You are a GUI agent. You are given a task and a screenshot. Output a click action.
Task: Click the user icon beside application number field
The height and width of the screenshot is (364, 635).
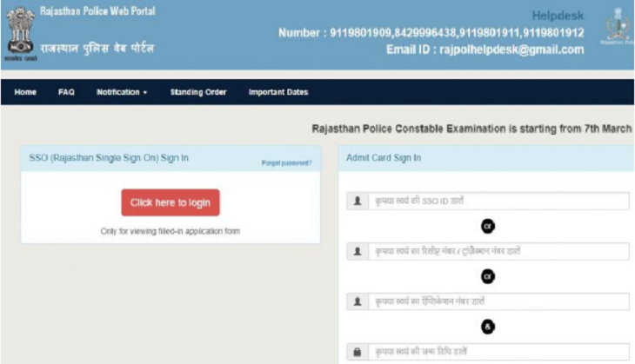pos(358,301)
